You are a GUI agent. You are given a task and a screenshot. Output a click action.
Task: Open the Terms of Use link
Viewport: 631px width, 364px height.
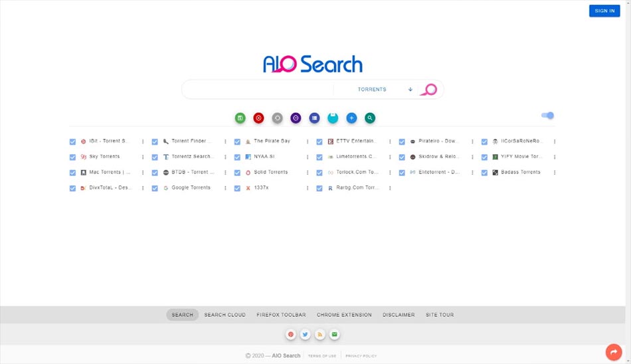pos(322,356)
